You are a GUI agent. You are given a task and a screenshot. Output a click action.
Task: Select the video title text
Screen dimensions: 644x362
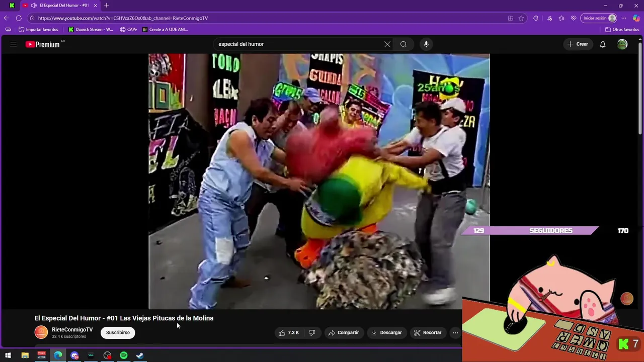tap(124, 318)
